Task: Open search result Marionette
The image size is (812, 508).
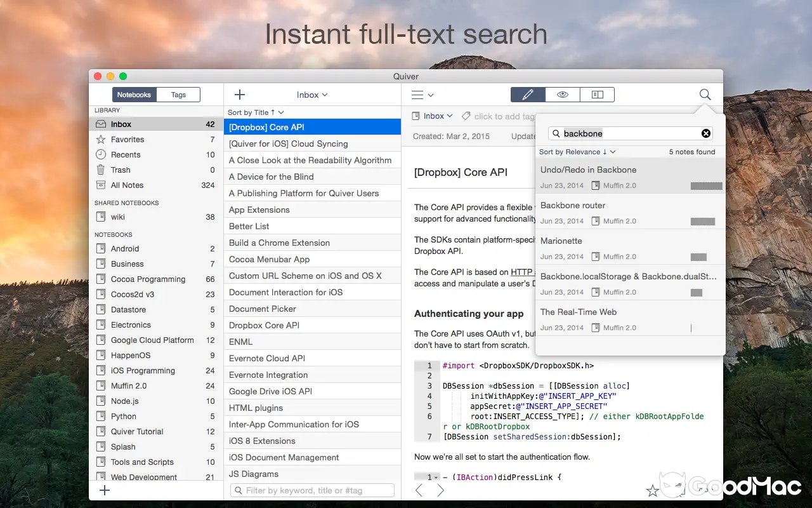Action: 631,248
